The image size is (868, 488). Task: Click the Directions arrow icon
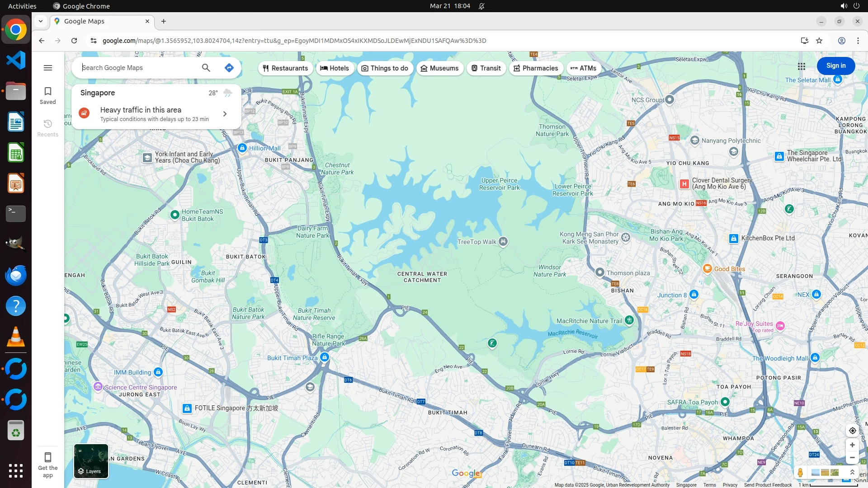coord(229,68)
